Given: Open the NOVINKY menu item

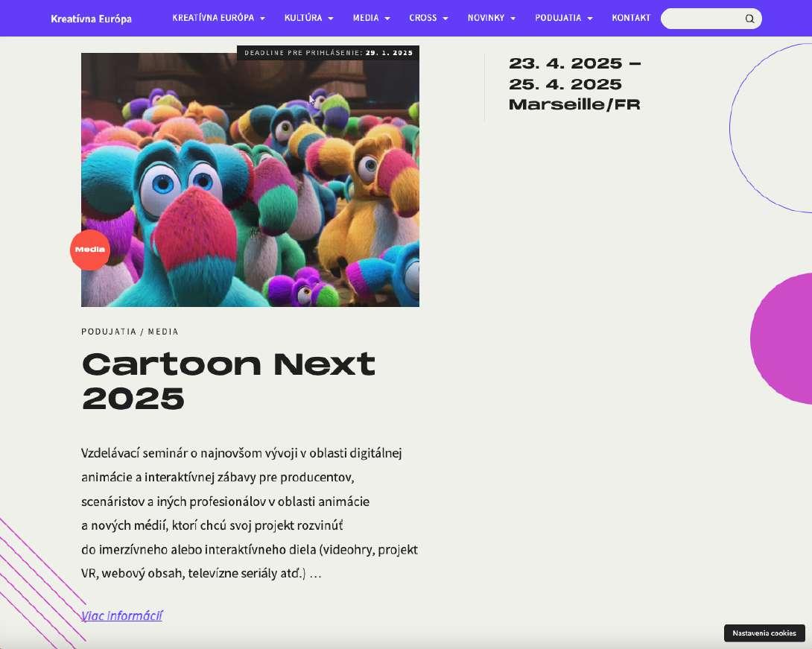Looking at the screenshot, I should [486, 18].
